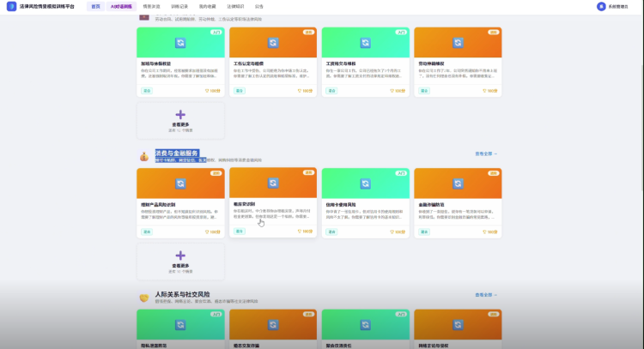
Task: Click purple plus under workplace section
Action: coord(180,114)
